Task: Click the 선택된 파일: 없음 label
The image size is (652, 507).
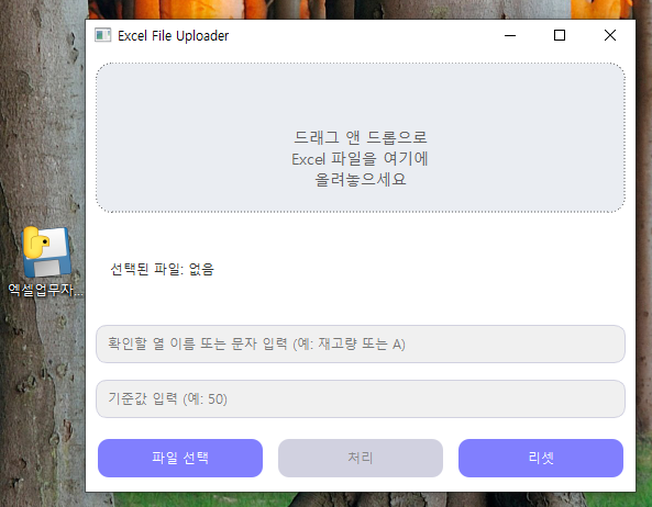Action: tap(162, 269)
